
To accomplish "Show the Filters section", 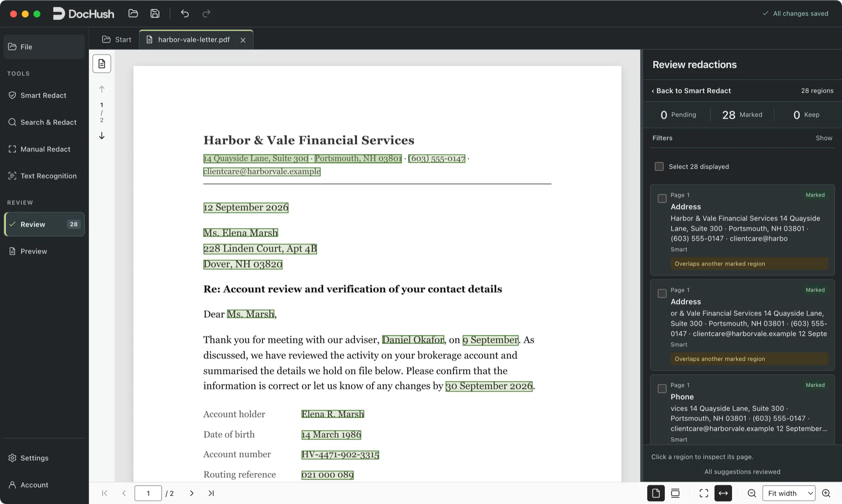I will pyautogui.click(x=824, y=138).
